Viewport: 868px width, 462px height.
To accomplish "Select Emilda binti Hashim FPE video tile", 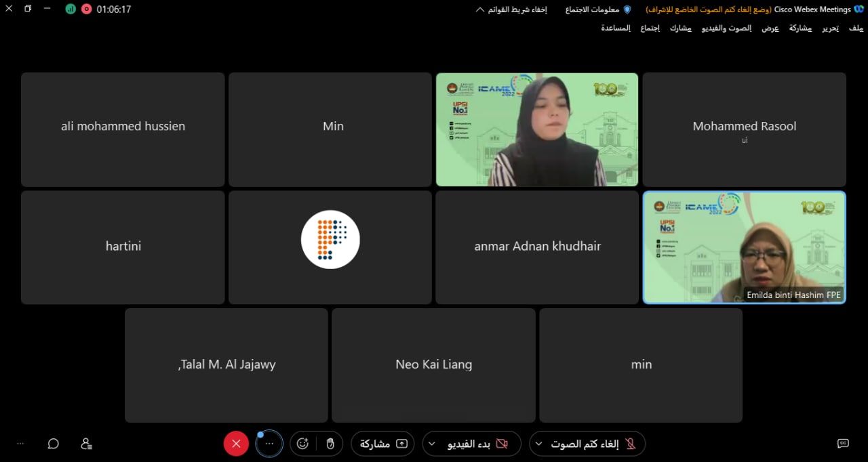I will click(745, 247).
